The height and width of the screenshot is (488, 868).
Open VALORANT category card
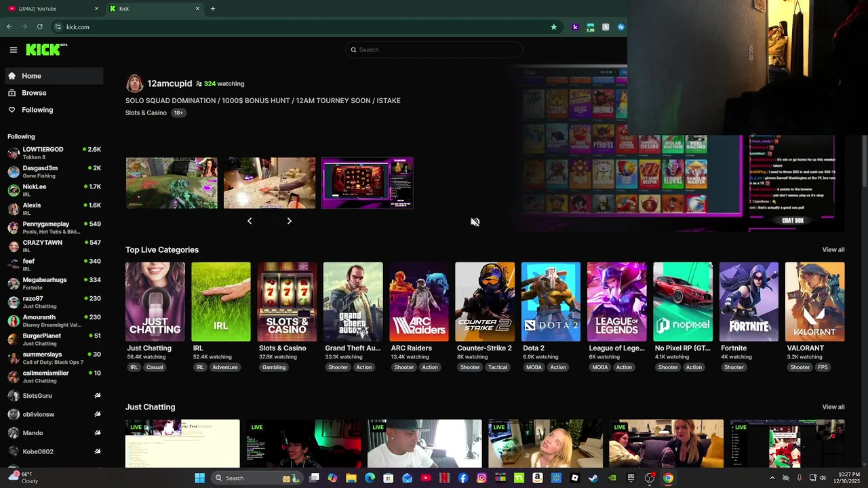[x=815, y=302]
